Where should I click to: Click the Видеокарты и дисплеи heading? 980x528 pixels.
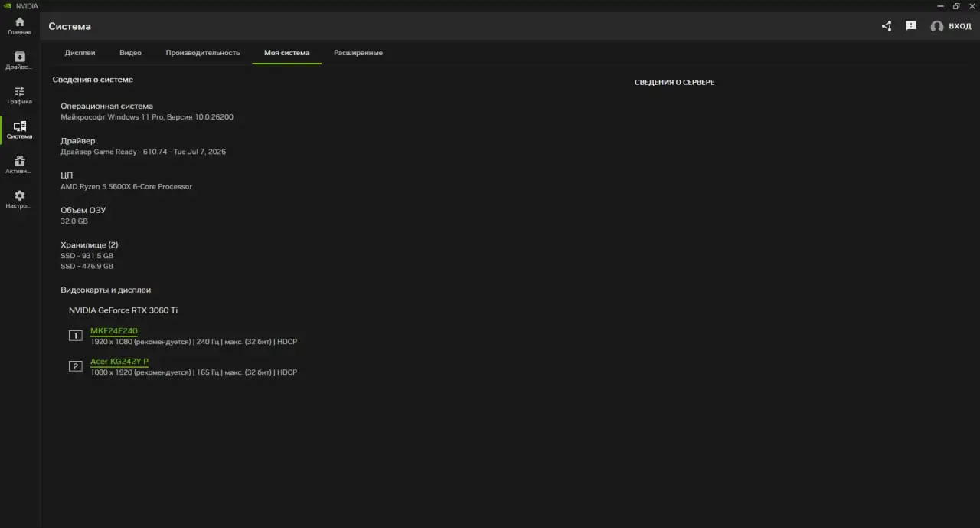pyautogui.click(x=106, y=290)
